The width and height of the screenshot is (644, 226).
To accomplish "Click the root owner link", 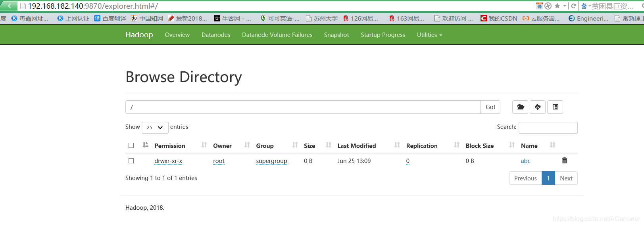I will 219,161.
